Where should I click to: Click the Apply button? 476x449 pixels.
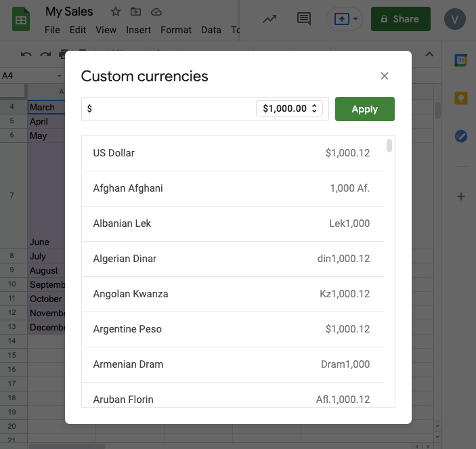[364, 109]
